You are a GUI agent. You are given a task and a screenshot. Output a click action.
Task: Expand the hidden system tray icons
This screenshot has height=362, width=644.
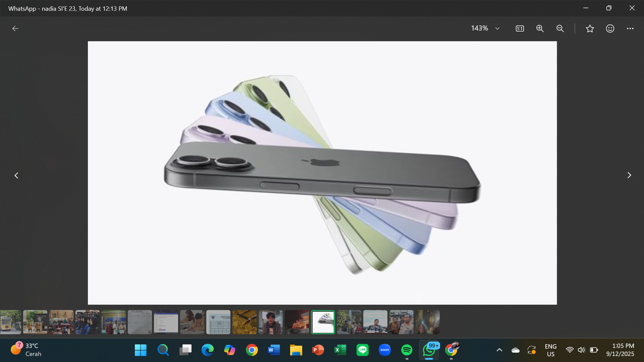click(x=499, y=350)
